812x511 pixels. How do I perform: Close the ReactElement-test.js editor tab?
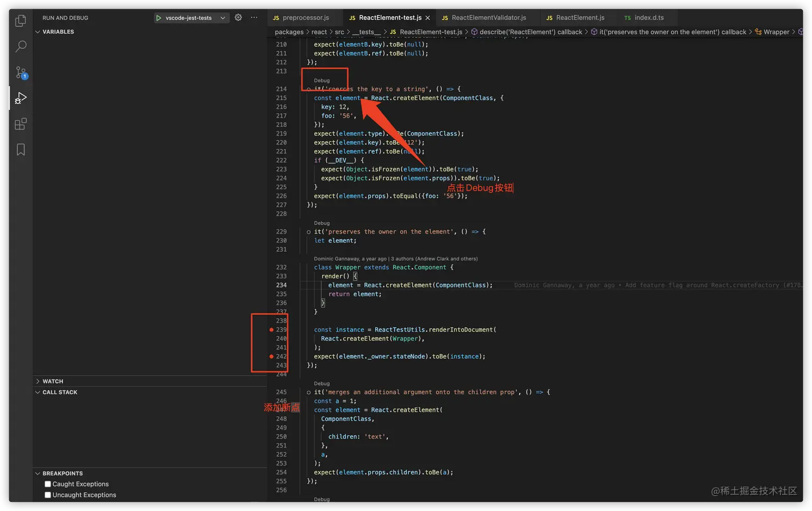(x=427, y=17)
